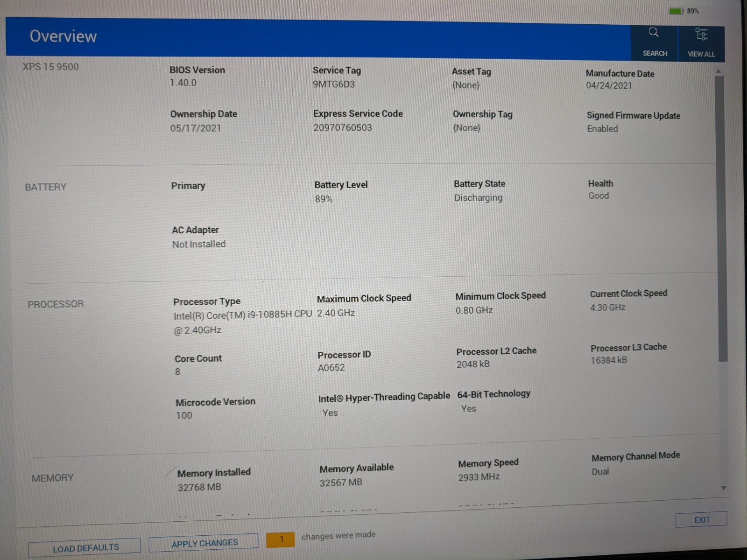Click the scrollbar down arrow
747x560 pixels.
[x=723, y=488]
